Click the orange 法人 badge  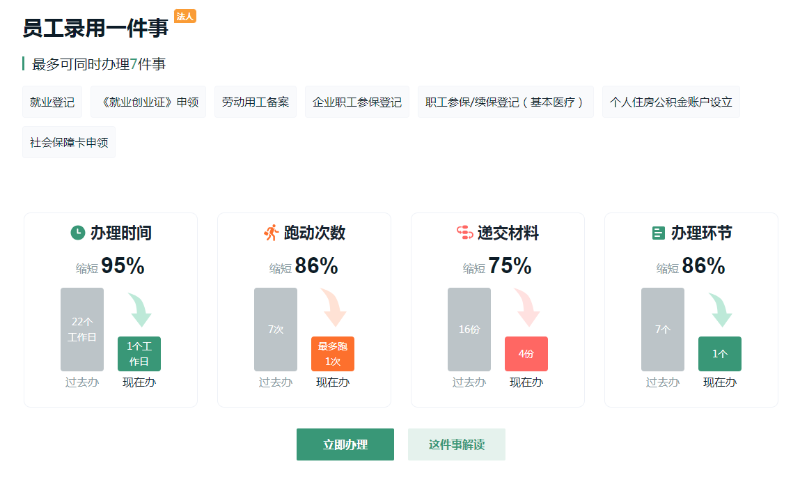(x=185, y=16)
